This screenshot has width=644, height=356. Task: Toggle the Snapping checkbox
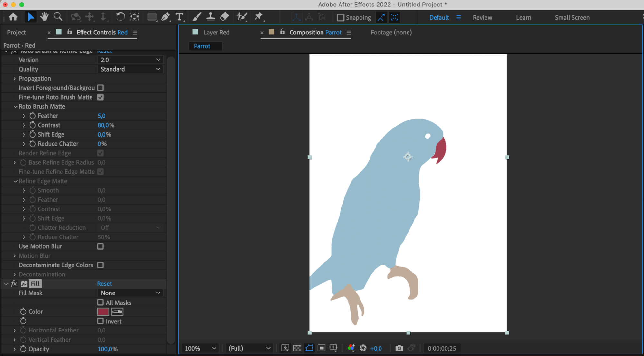pyautogui.click(x=341, y=17)
